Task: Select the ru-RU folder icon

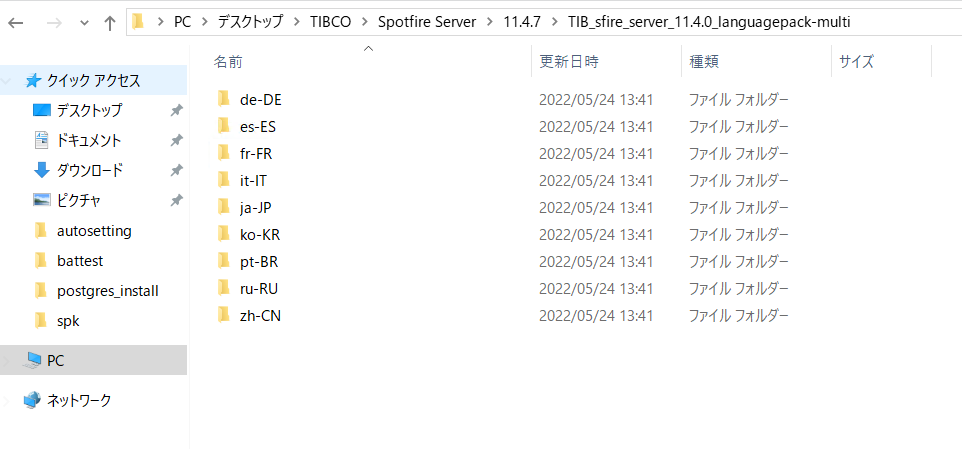Action: 223,288
